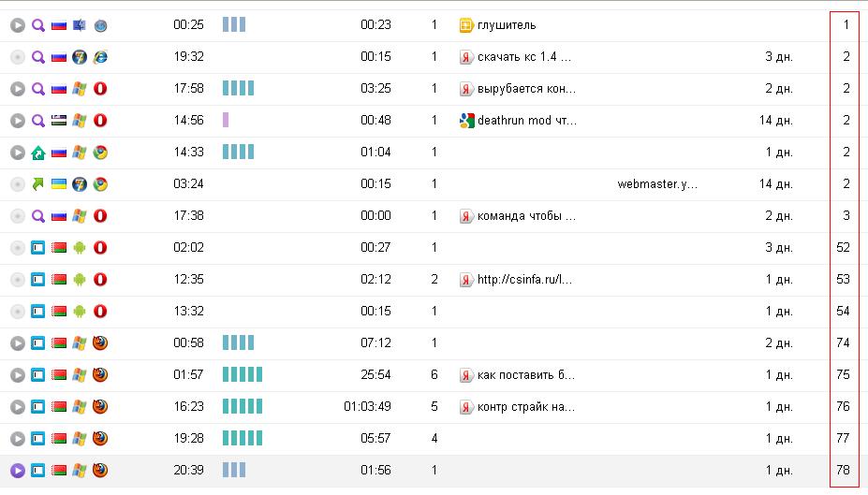Click the blue direct-visit icon in the 12:35 row

pyautogui.click(x=38, y=280)
